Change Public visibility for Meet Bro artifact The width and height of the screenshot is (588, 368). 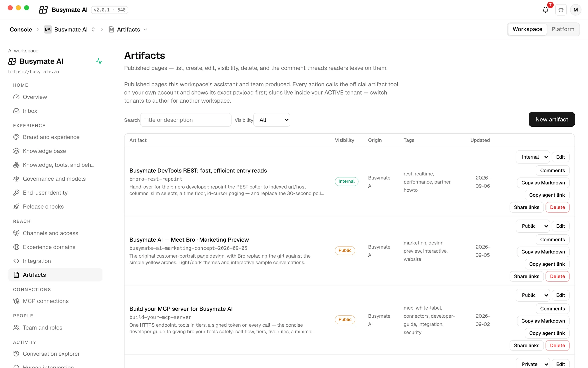[x=533, y=226]
